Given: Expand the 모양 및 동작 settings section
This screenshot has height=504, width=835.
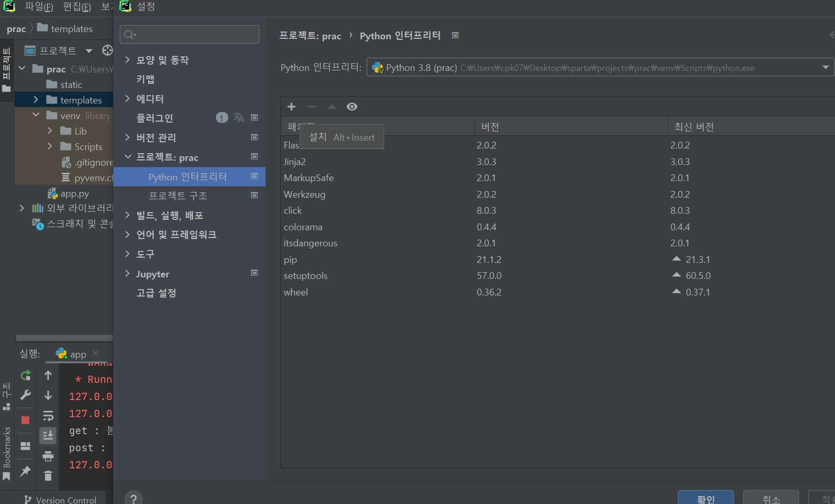Looking at the screenshot, I should 127,60.
